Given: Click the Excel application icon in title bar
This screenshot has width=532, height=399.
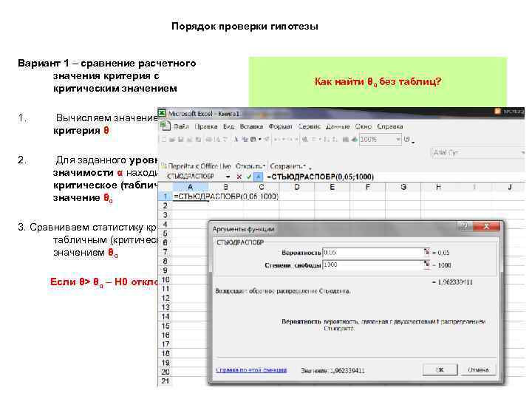Looking at the screenshot, I should pos(162,113).
